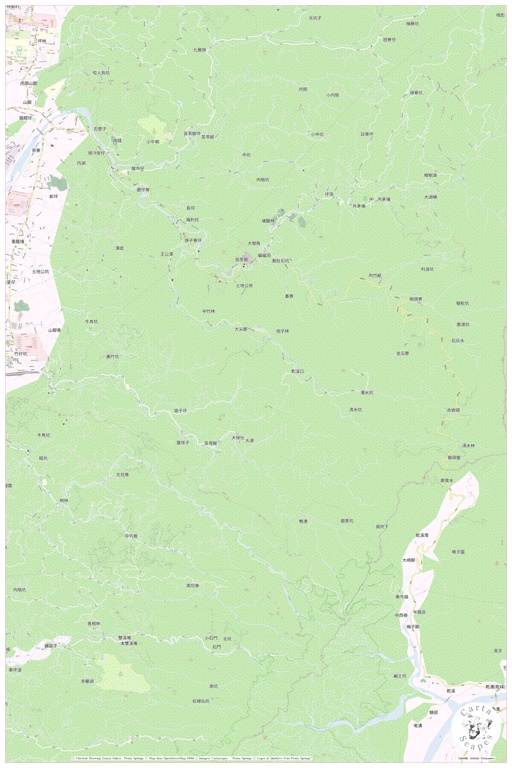
Task: Click the 南坑巷 label
Action: 192,585
